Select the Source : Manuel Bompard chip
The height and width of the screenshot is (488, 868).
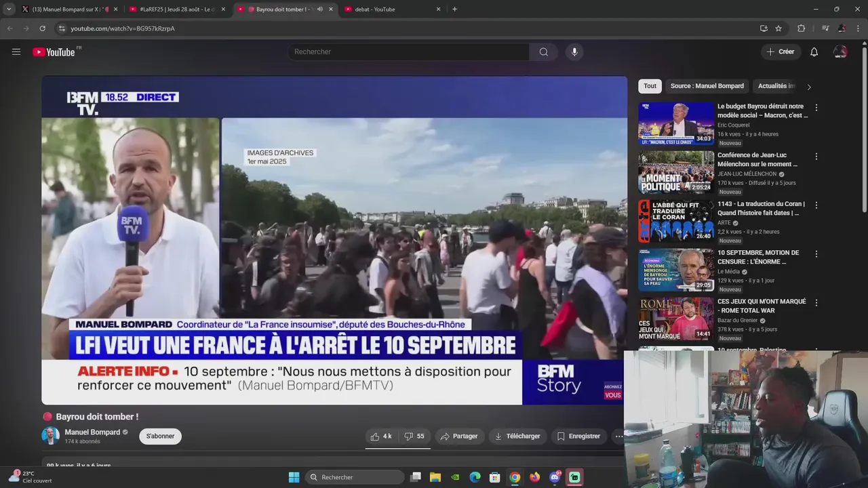pos(707,86)
